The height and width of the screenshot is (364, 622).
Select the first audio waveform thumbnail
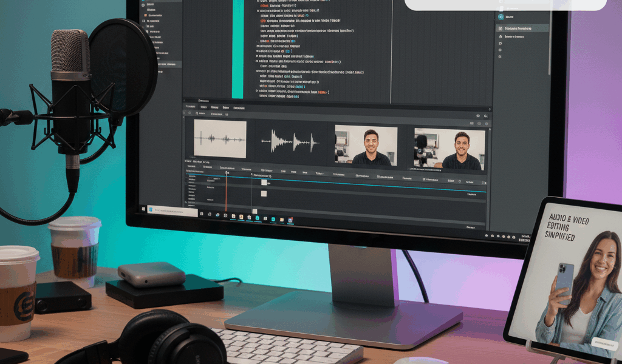tap(220, 139)
